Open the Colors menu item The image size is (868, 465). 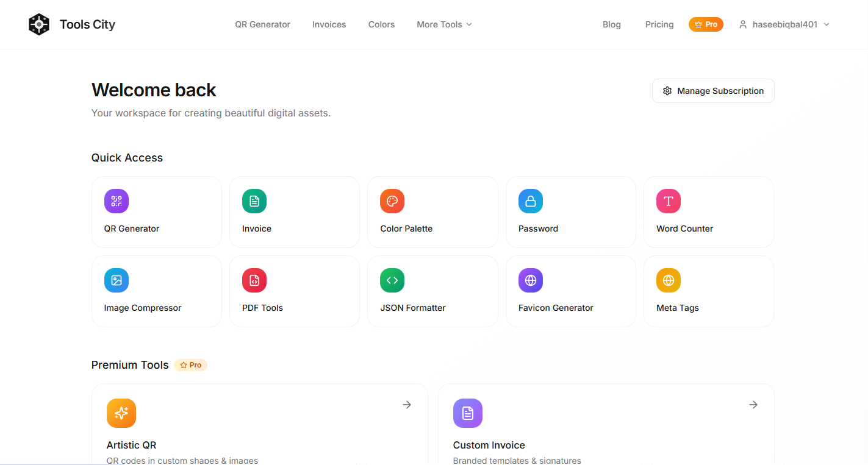coord(381,24)
